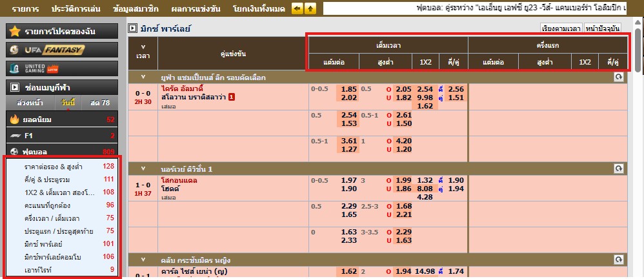Open the United Gaming Lotto banner

62,68
